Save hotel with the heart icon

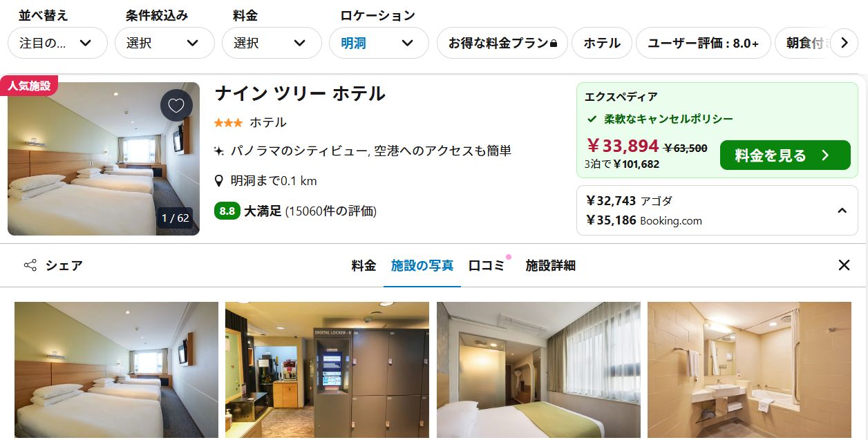pos(176,106)
